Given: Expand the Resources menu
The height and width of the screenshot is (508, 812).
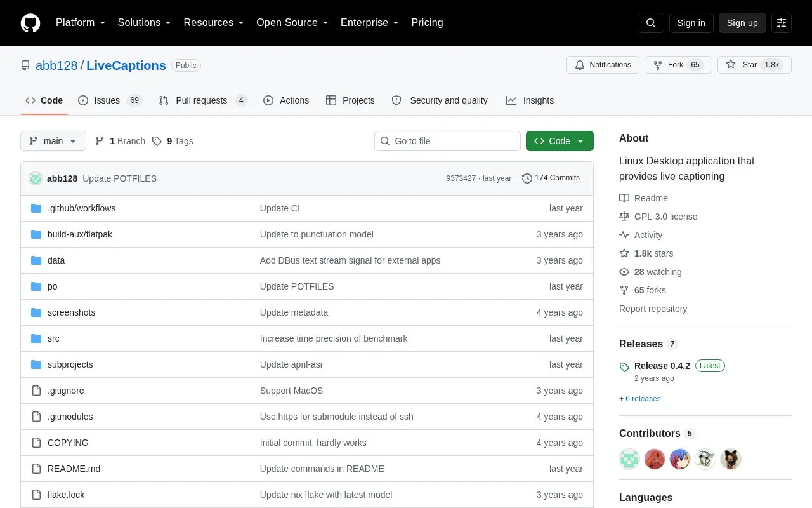Looking at the screenshot, I should [x=214, y=23].
